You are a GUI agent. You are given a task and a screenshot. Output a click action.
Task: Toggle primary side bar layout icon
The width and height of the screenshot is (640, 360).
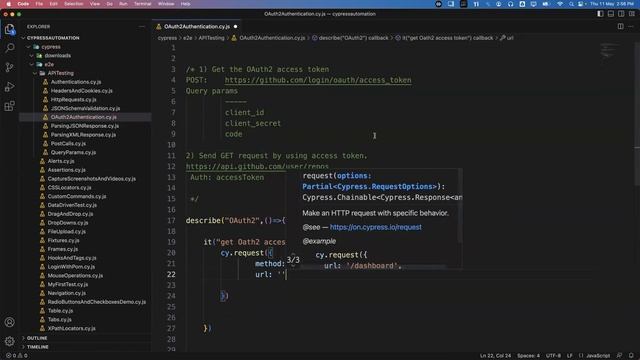coord(600,14)
